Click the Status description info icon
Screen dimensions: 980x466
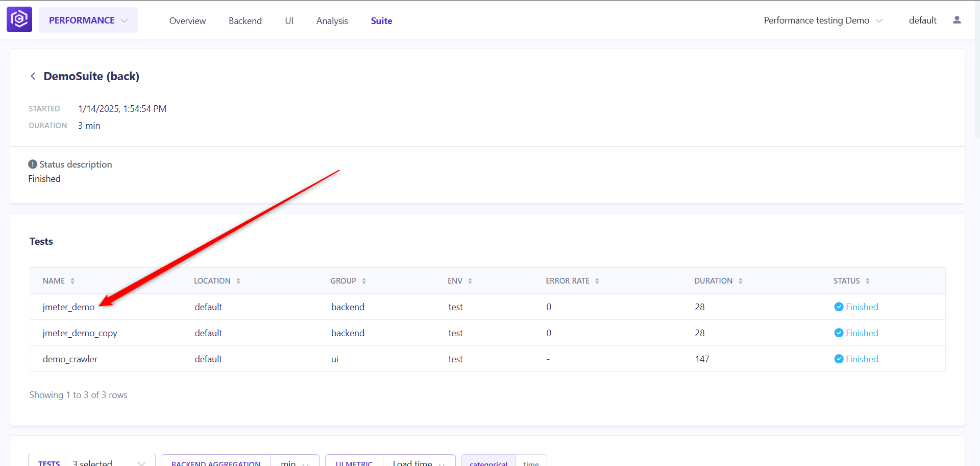tap(33, 164)
